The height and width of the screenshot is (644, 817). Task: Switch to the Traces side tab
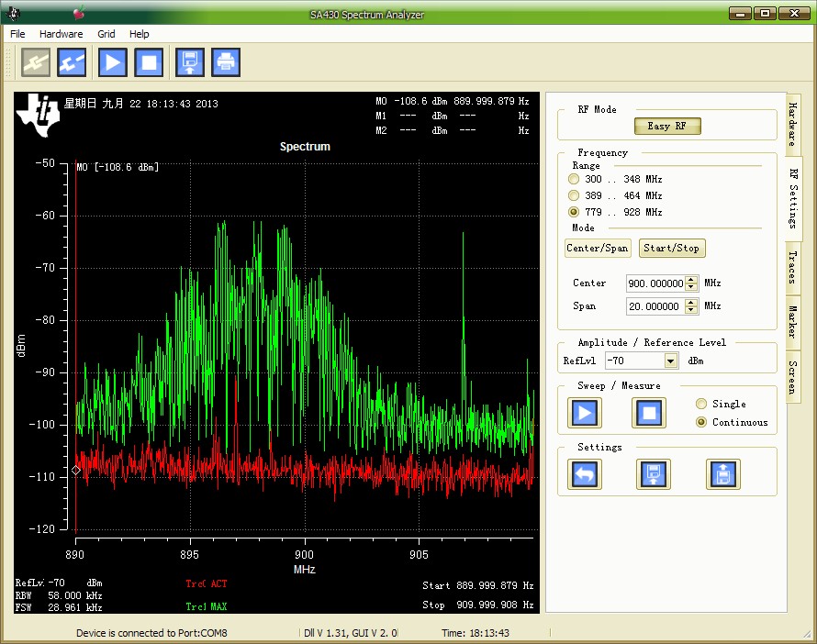pyautogui.click(x=792, y=267)
